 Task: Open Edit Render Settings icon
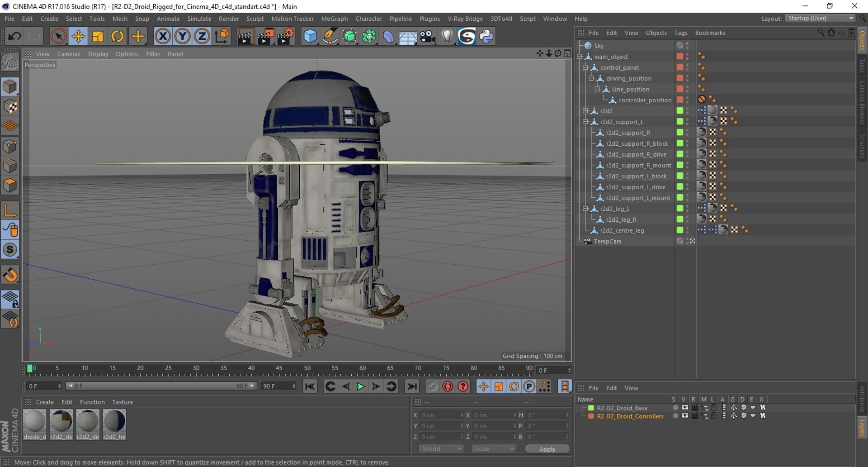pos(285,36)
